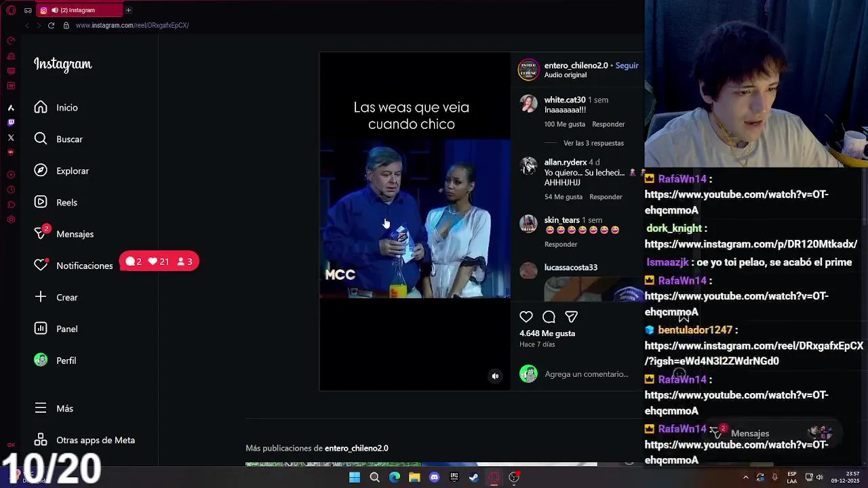Click the comment bubble icon under reel
The height and width of the screenshot is (488, 868).
point(549,317)
